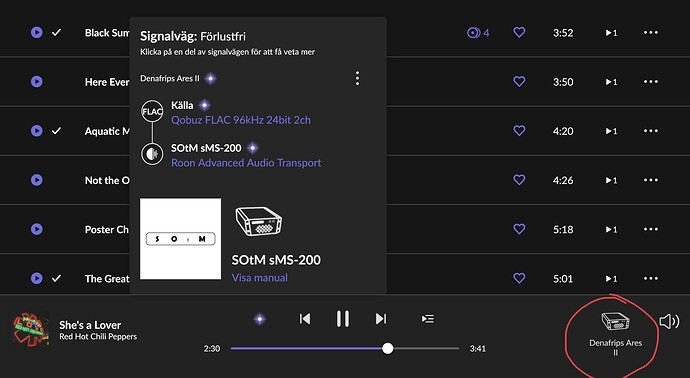
Task: Skip to the next track
Action: tap(381, 319)
